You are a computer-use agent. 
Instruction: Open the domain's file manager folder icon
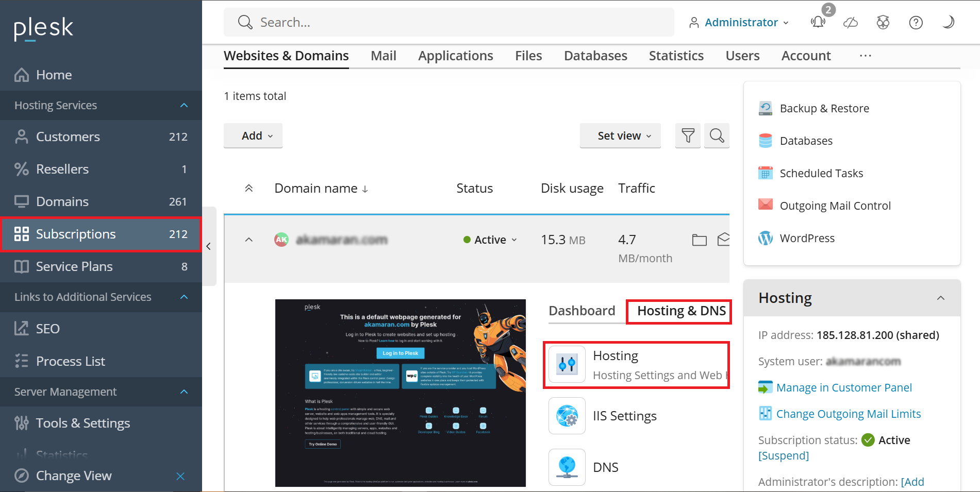(x=699, y=240)
